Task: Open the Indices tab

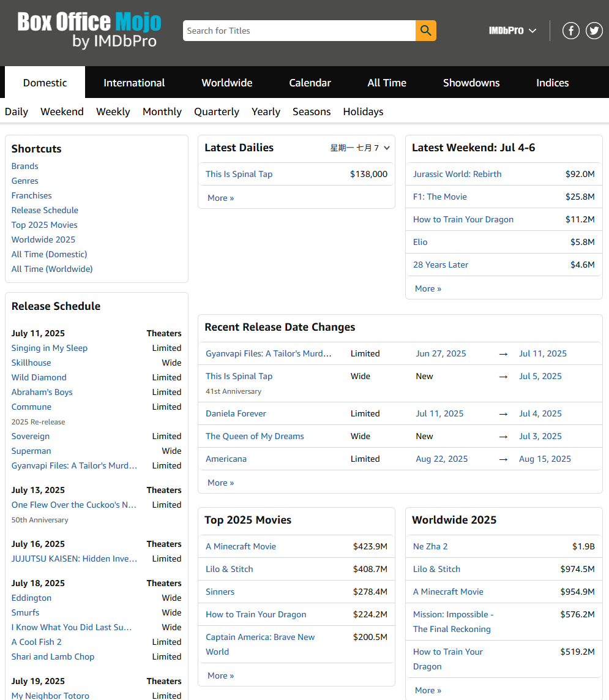Action: click(552, 83)
